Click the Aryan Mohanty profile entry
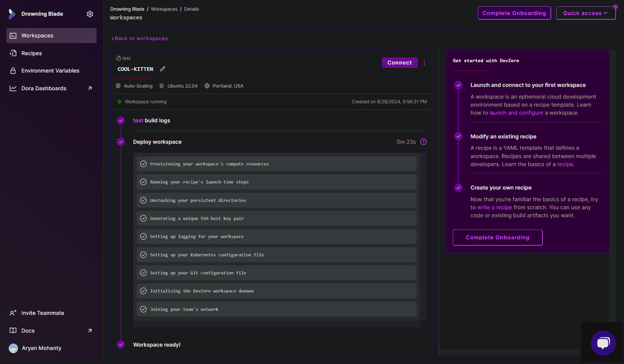Screen dimensions: 624x364 pyautogui.click(x=41, y=348)
